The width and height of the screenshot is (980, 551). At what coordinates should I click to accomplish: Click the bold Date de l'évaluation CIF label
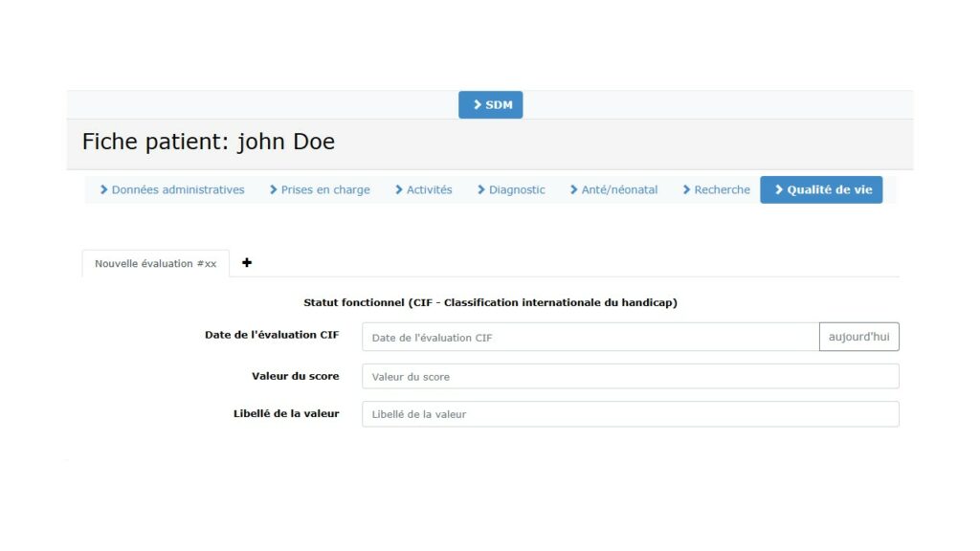pos(272,335)
